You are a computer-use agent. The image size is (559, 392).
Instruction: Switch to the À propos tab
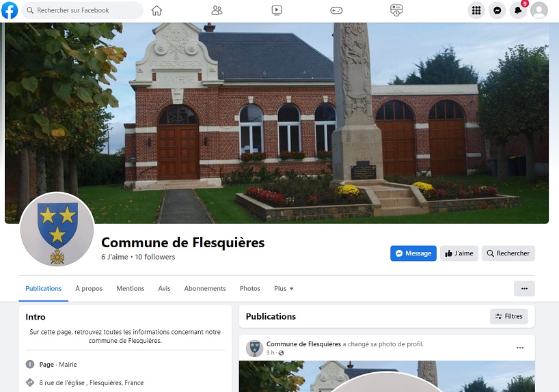point(89,289)
